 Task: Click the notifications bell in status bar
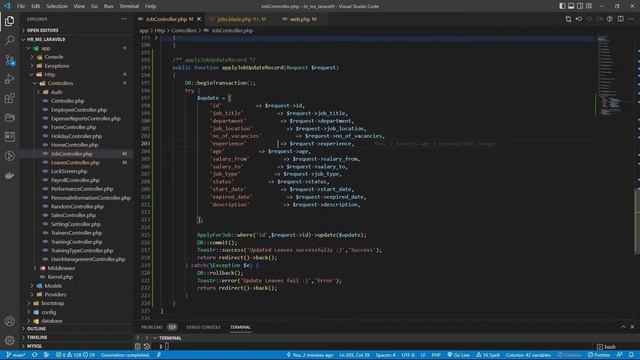(x=631, y=355)
